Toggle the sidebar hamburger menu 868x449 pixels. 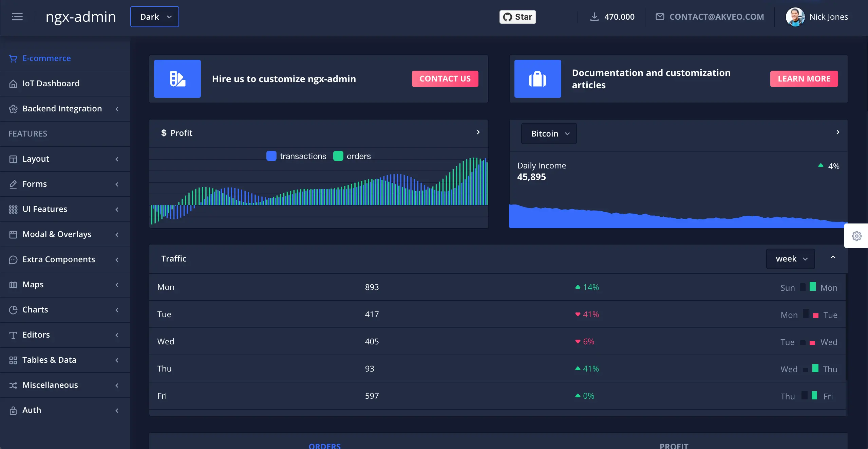(x=17, y=17)
